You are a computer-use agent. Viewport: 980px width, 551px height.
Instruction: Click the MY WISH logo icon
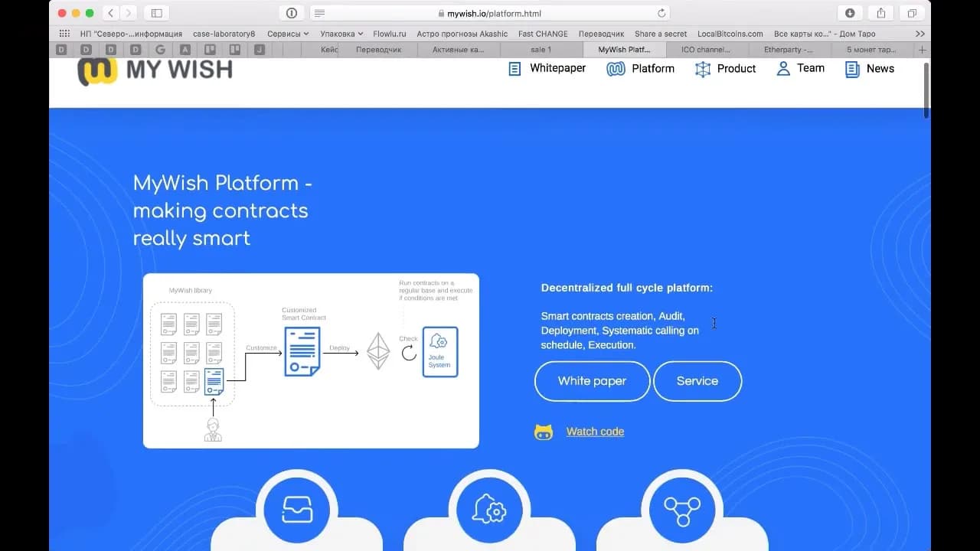point(97,70)
